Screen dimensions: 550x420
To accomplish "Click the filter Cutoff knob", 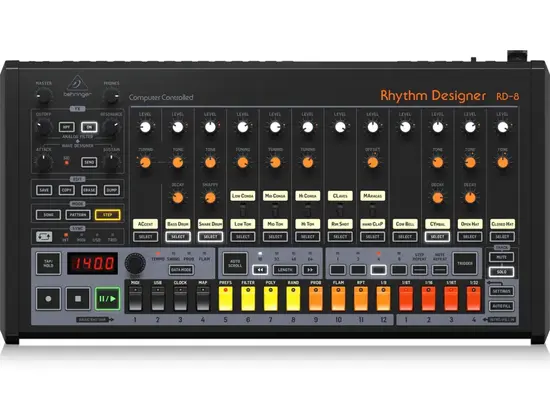I will point(43,127).
